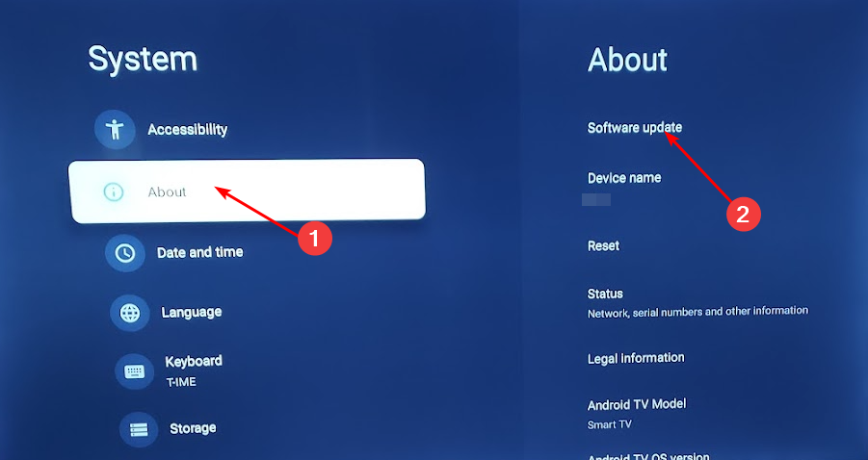Select the Android TV OS version entry
Viewport: 868px width, 460px height.
pyautogui.click(x=648, y=456)
